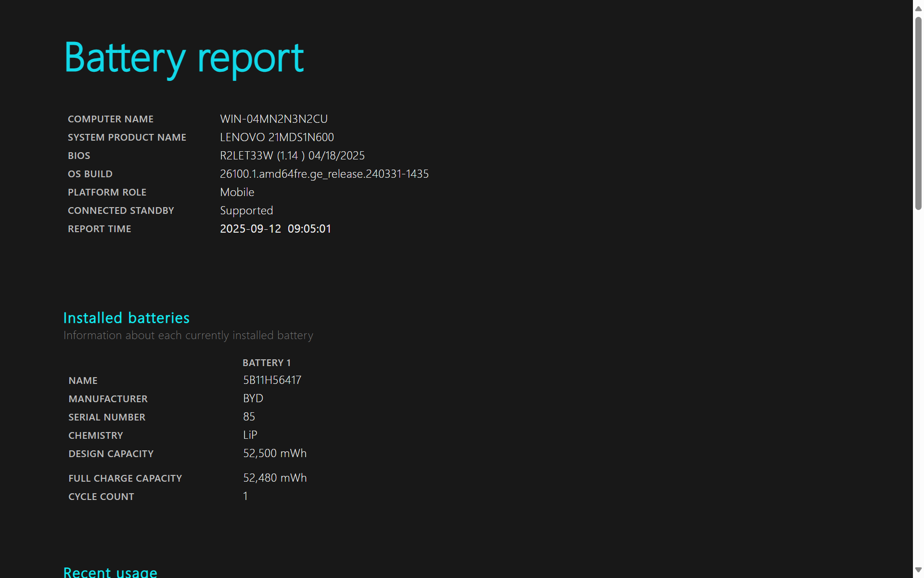Click the design capacity 52,500 mWh value
Screen dimensions: 924x578
(x=274, y=453)
